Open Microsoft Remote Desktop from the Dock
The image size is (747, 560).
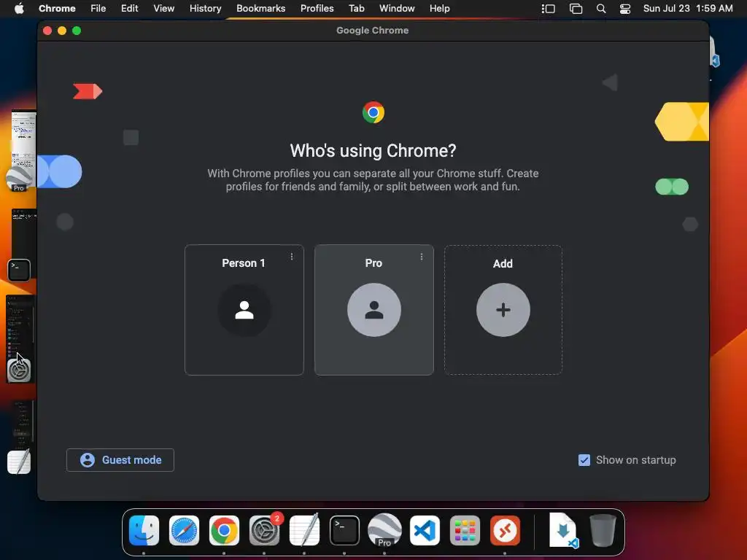point(505,530)
